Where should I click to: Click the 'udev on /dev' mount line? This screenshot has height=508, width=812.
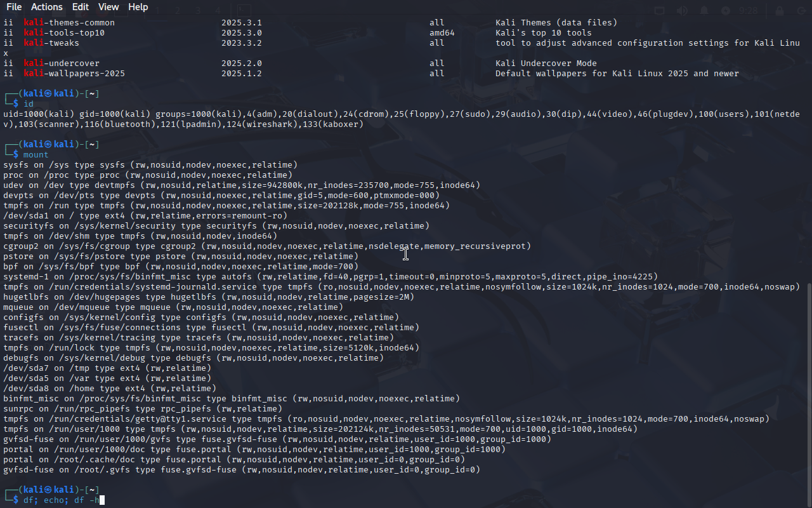(x=242, y=185)
